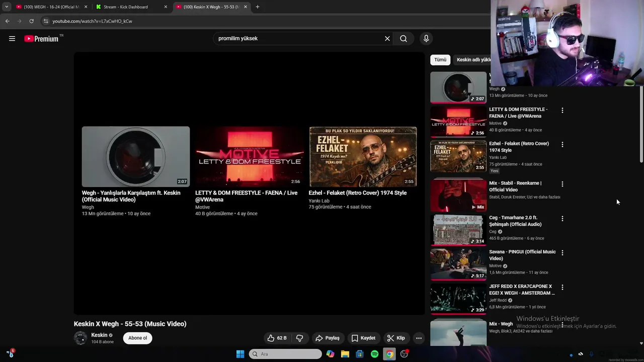Open sidebar title Savana - PINGUI (Official Music Video)
The width and height of the screenshot is (644, 362).
pyautogui.click(x=522, y=255)
